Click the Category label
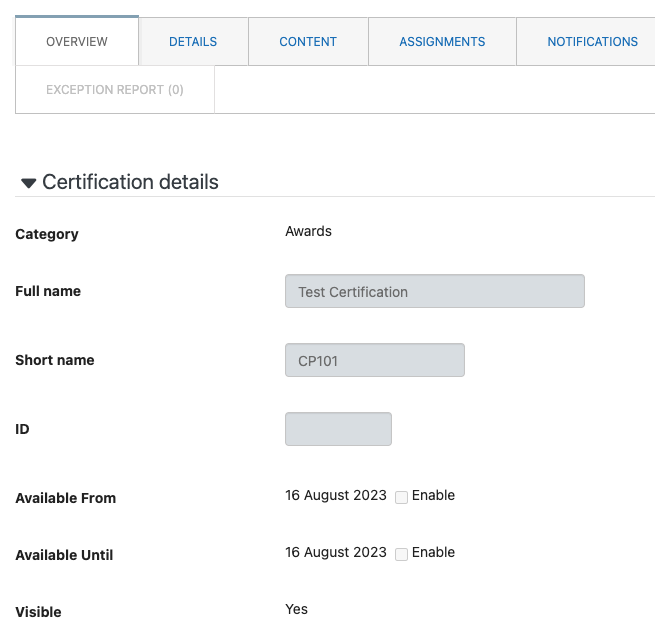 pos(47,234)
